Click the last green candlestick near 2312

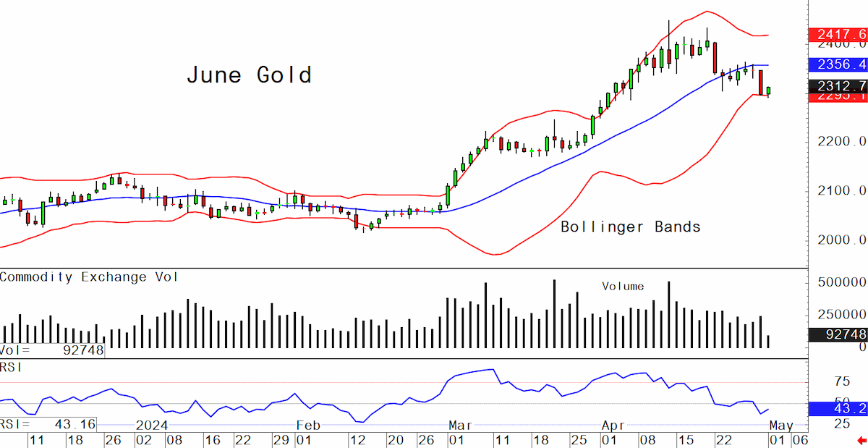(768, 90)
